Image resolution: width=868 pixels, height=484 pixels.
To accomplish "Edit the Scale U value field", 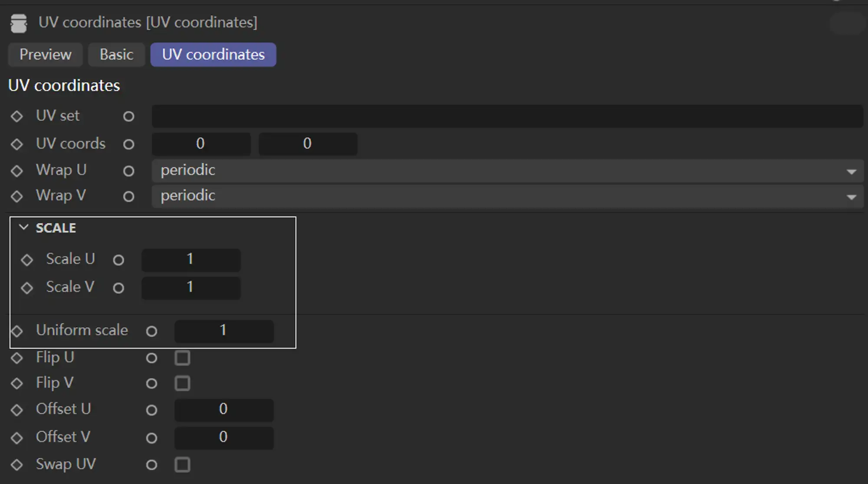I will tap(190, 258).
